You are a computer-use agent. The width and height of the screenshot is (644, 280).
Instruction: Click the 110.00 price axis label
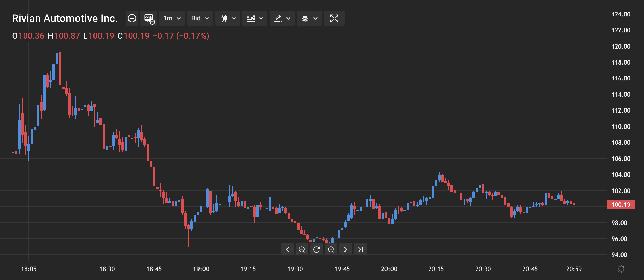pyautogui.click(x=621, y=127)
